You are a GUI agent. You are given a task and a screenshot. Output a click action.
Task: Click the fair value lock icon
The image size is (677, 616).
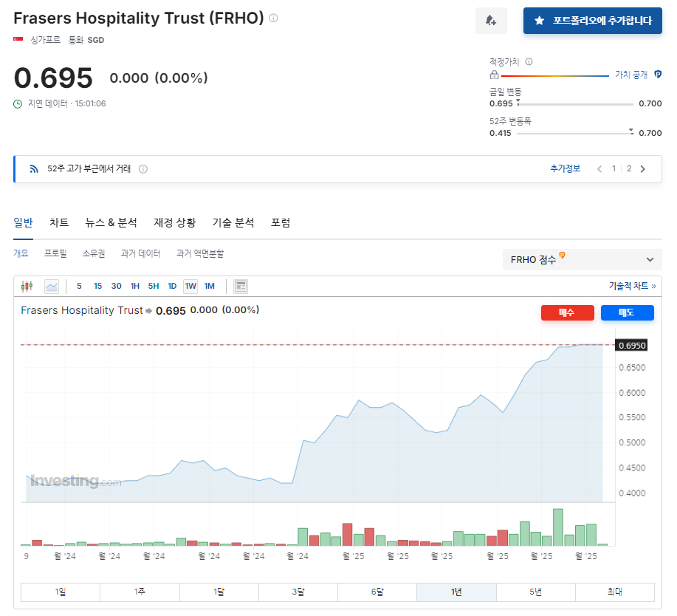pos(495,75)
